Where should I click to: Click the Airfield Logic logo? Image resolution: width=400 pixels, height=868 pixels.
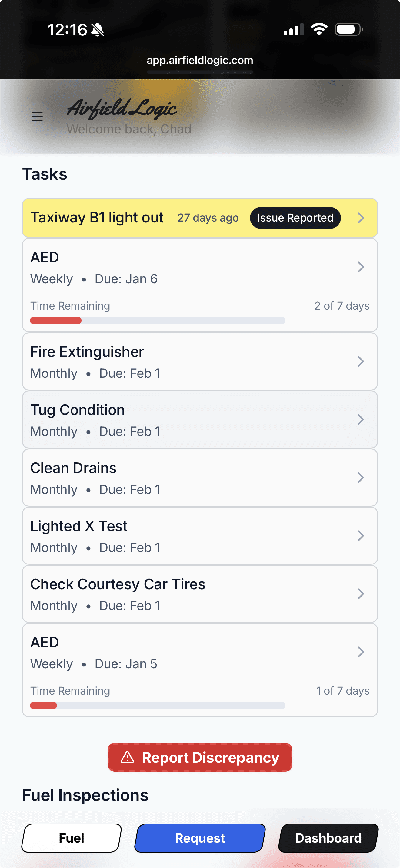(122, 108)
